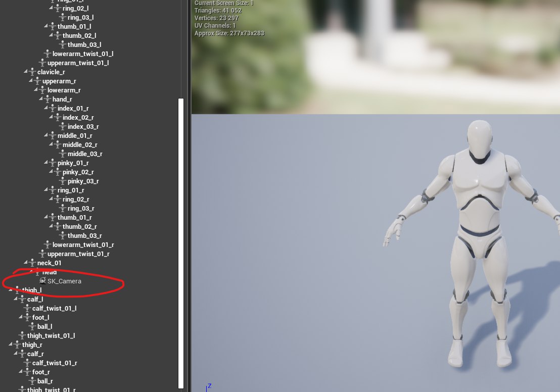Viewport: 560px width, 392px height.
Task: Click bone icon beside ball_l
Action: click(32, 326)
